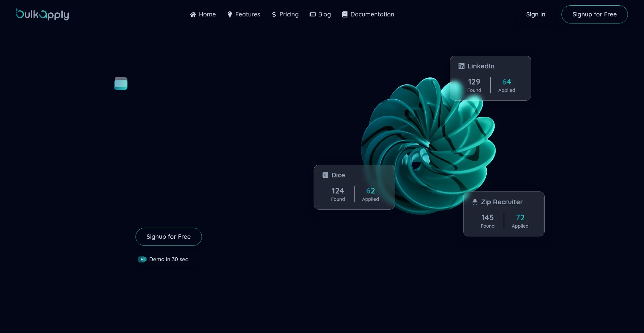Open Documentation from the nav bar
644x333 pixels.
(x=372, y=14)
